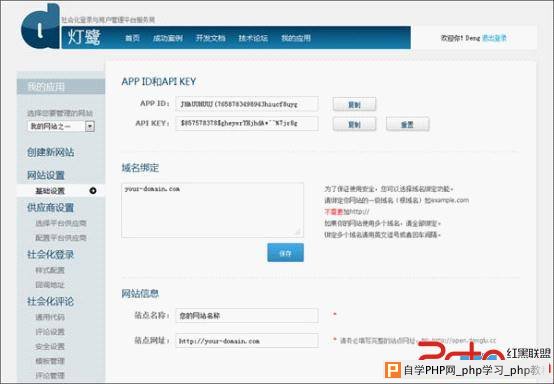The image size is (554, 384).
Task: Open the website selection dropdown 我的网站之一
Action: [61, 126]
